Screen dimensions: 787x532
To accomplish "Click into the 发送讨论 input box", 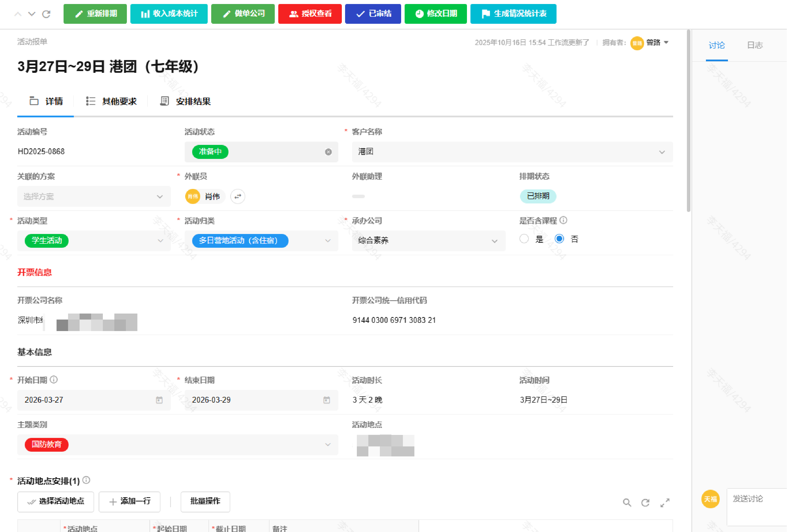I will coord(756,506).
